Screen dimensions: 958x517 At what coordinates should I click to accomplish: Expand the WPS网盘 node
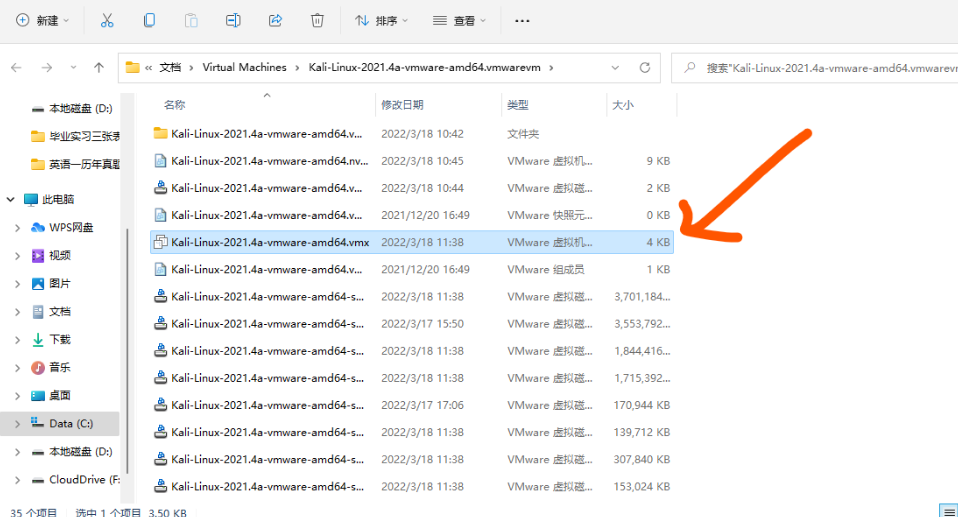(x=17, y=227)
